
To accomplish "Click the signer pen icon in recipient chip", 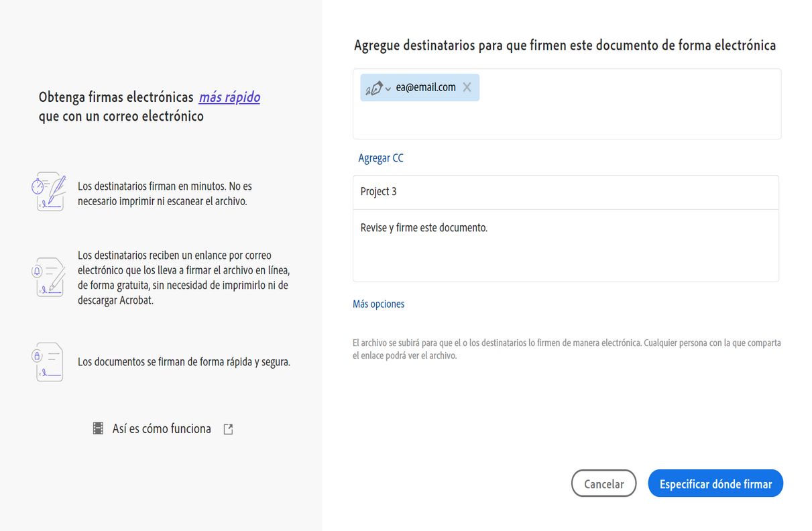I will [x=374, y=88].
